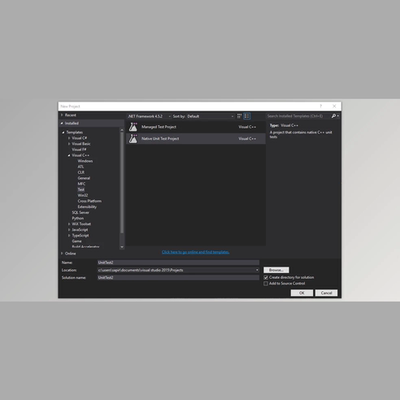Click the tree scrollbar up arrow

(122, 130)
